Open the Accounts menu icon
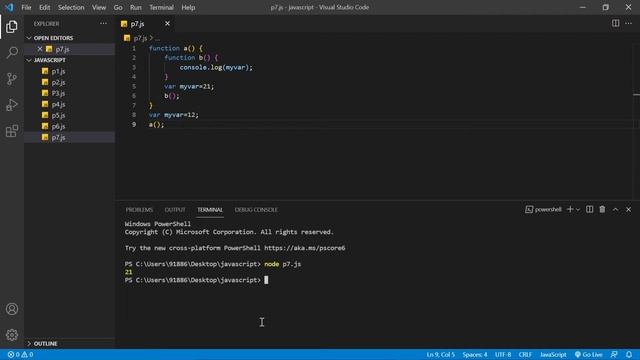The height and width of the screenshot is (360, 640). coord(12,309)
